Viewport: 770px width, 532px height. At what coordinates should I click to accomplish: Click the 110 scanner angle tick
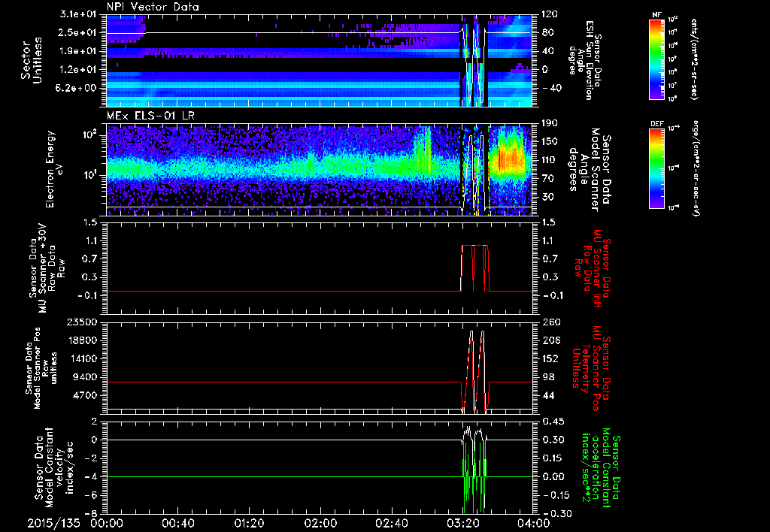coord(550,160)
